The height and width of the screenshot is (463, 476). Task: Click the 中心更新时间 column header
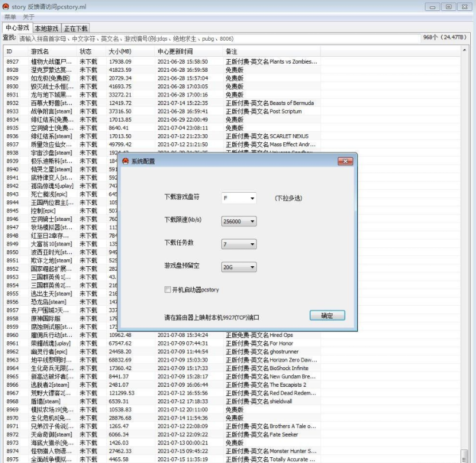click(175, 52)
